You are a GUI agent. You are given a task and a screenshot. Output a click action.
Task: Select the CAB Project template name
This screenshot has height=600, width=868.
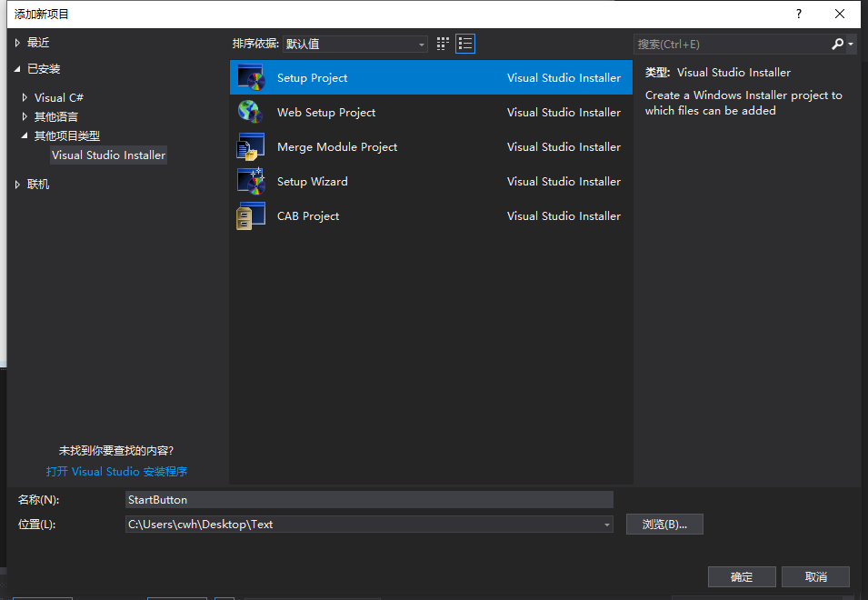click(x=308, y=215)
